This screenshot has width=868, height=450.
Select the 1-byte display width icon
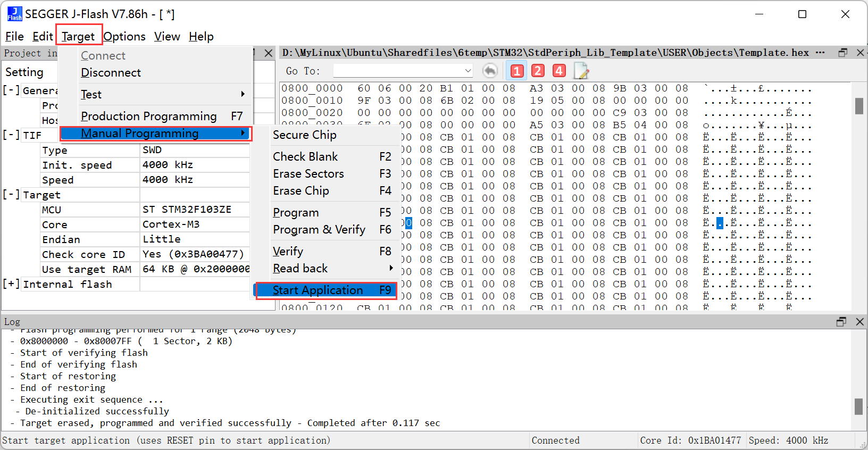click(x=516, y=71)
